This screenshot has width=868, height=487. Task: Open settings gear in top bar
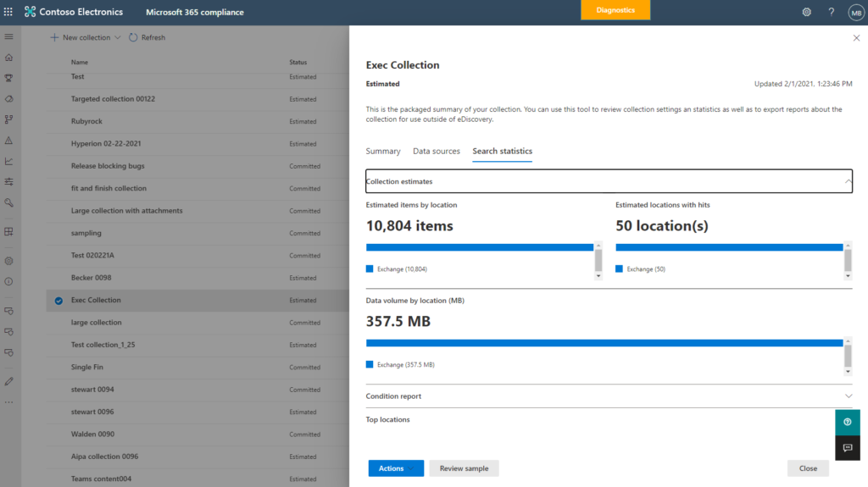point(806,12)
